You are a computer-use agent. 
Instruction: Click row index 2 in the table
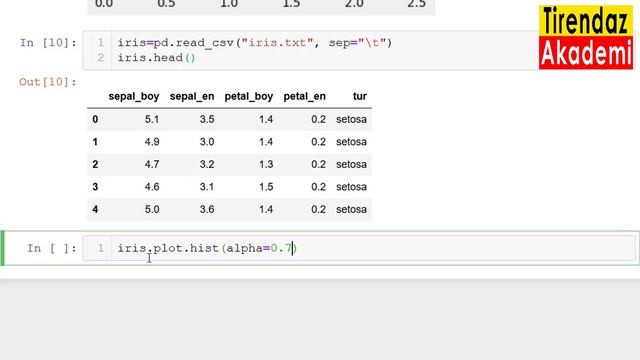click(95, 164)
